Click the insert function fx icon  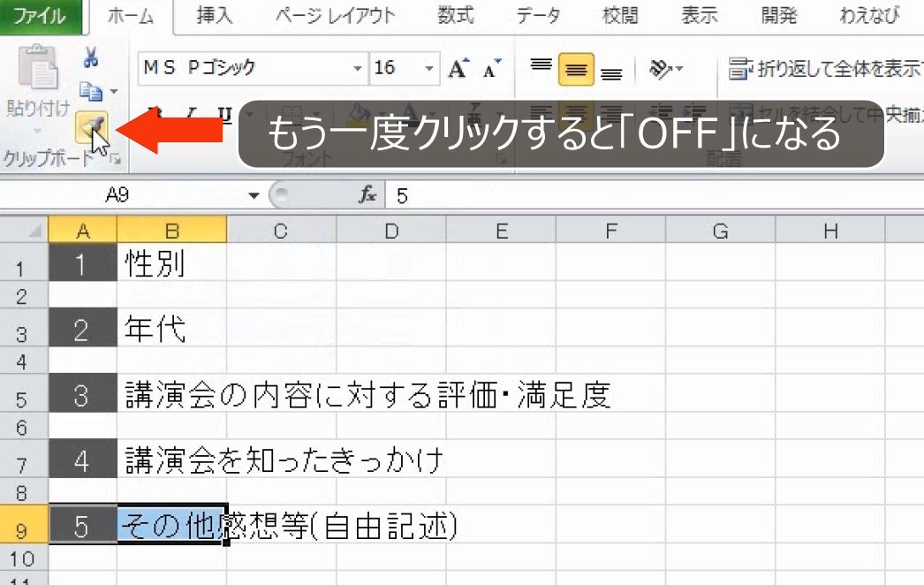[x=367, y=195]
